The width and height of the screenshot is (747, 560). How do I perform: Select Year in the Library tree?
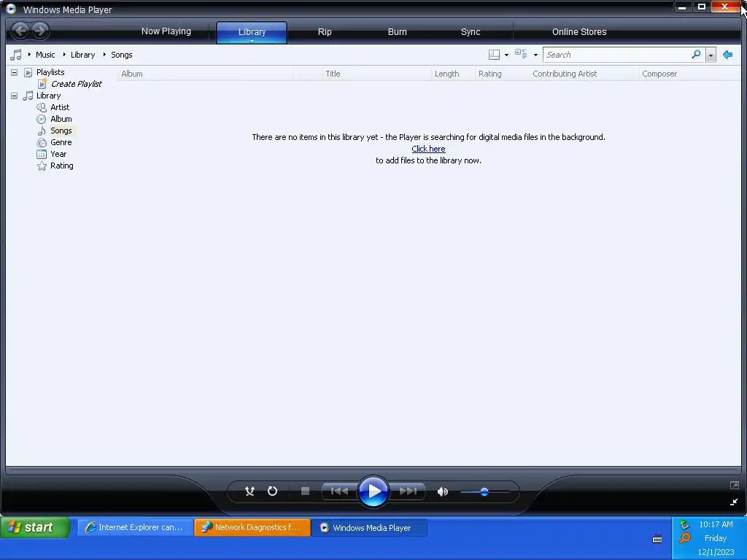58,154
